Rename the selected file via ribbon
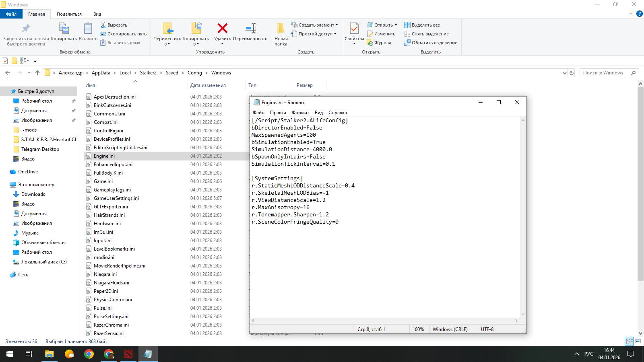This screenshot has height=362, width=644. [250, 32]
